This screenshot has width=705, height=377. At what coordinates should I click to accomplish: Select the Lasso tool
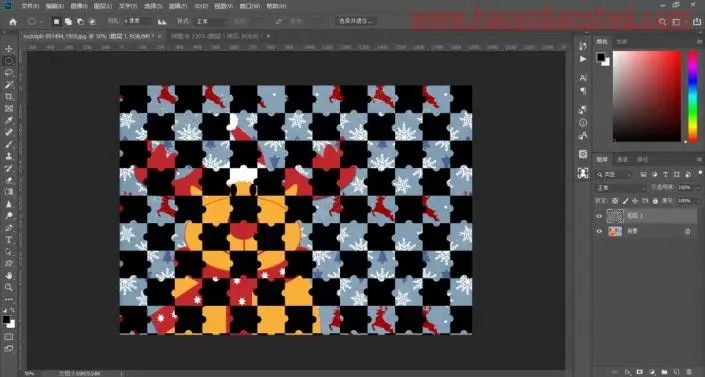click(9, 72)
